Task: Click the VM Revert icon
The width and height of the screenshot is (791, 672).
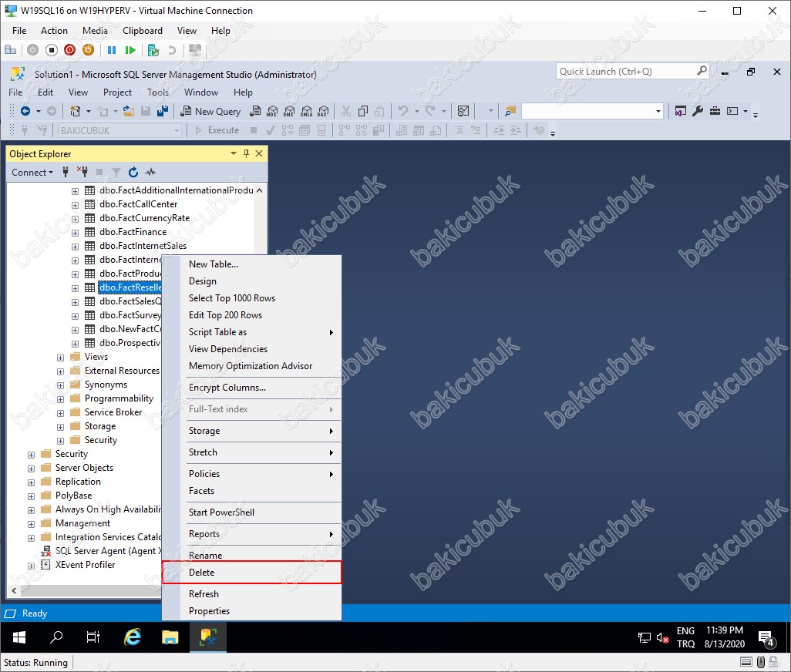Action: pyautogui.click(x=172, y=50)
